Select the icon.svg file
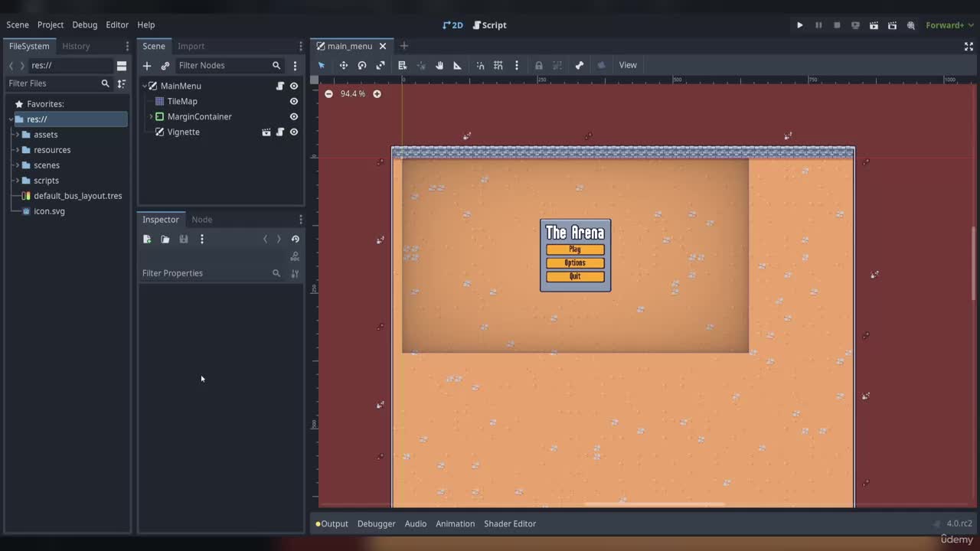980x551 pixels. [43, 211]
